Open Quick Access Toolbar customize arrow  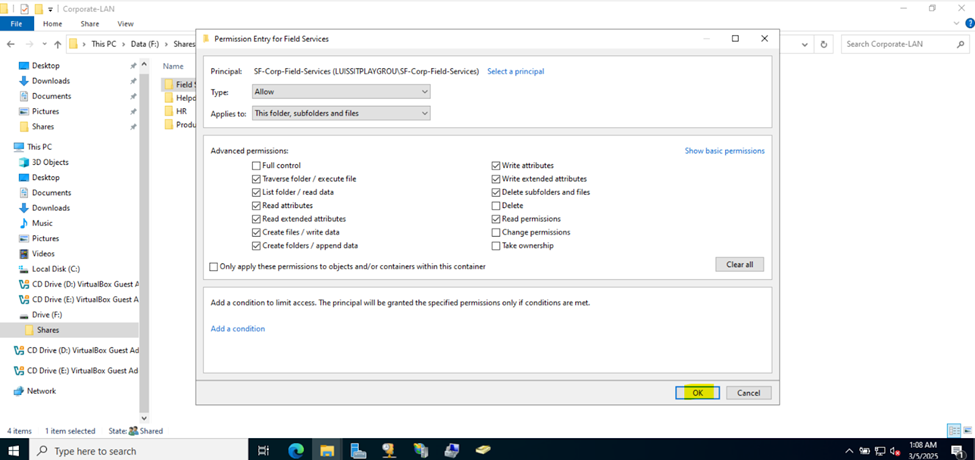pos(50,9)
